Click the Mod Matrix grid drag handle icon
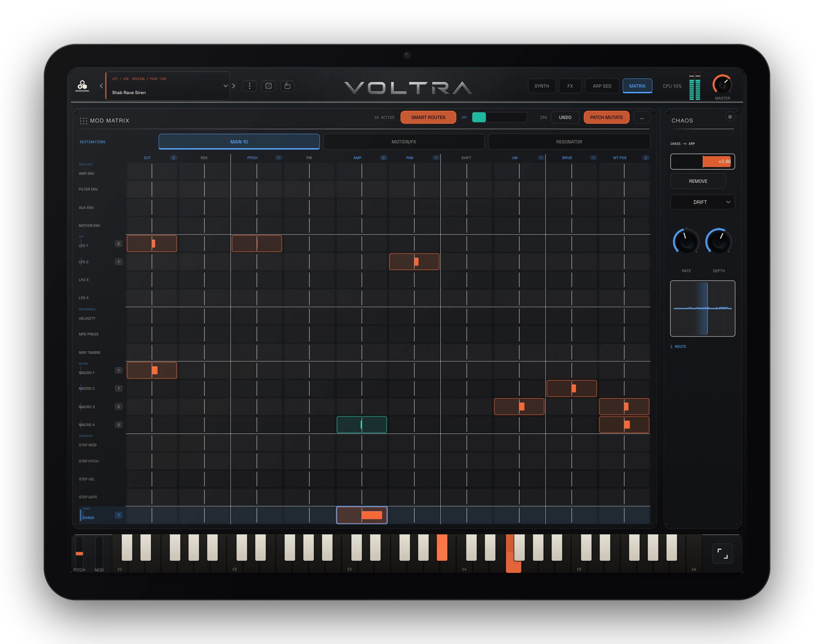Screen dimensions: 814x644 tap(83, 121)
